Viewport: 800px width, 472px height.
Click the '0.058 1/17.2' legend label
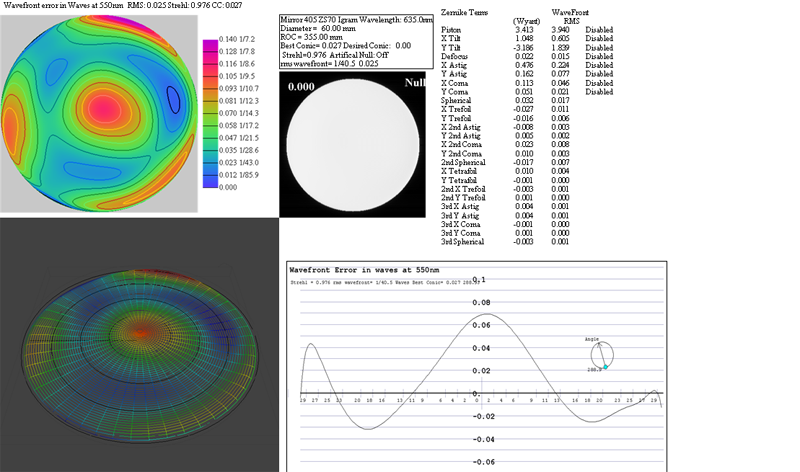coord(239,126)
